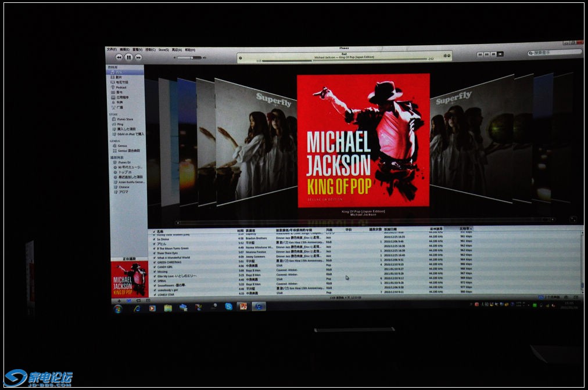Open the Ringtones library icon in sidebar
The height and width of the screenshot is (390, 588).
point(113,102)
